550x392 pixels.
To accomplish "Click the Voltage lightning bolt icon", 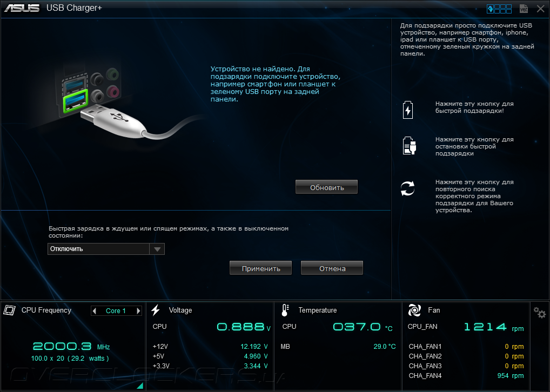I will pyautogui.click(x=156, y=310).
